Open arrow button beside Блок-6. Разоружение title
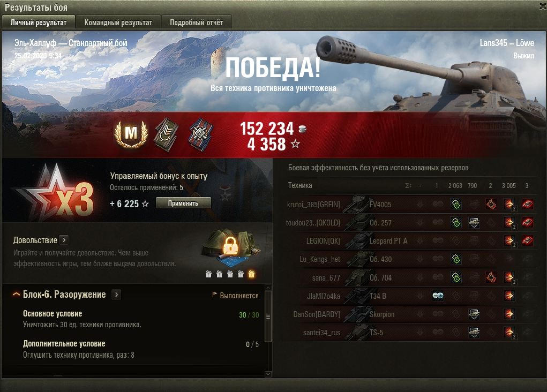 [x=116, y=295]
